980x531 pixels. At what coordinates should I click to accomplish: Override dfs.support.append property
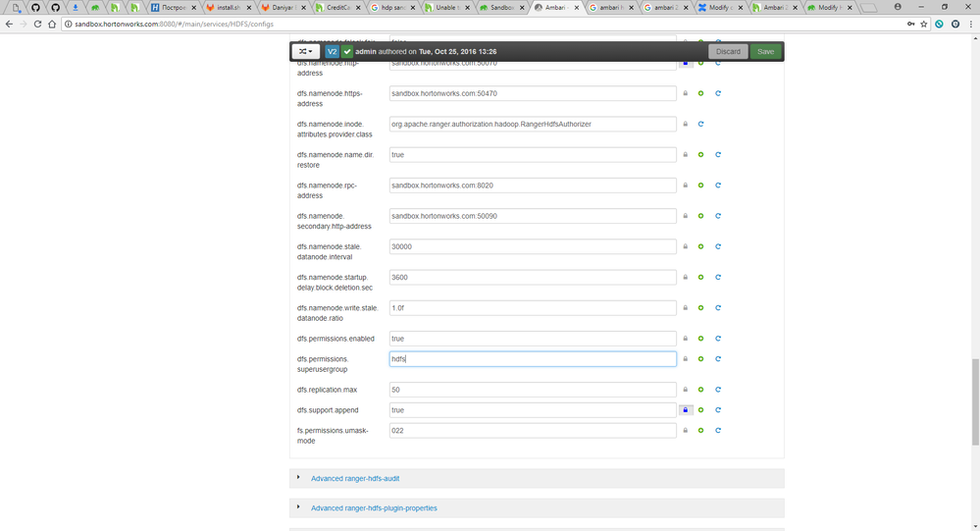click(x=700, y=410)
